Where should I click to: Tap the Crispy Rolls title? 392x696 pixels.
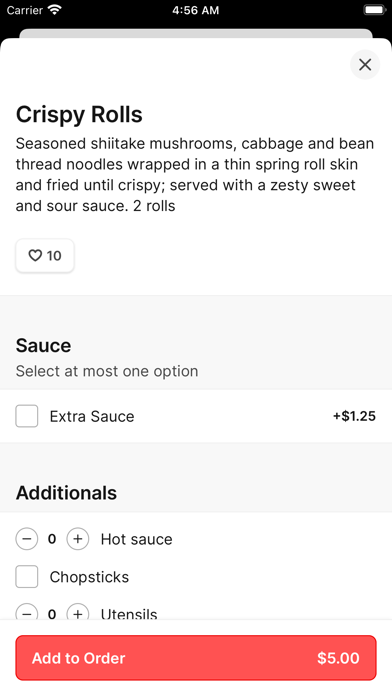pos(79,114)
